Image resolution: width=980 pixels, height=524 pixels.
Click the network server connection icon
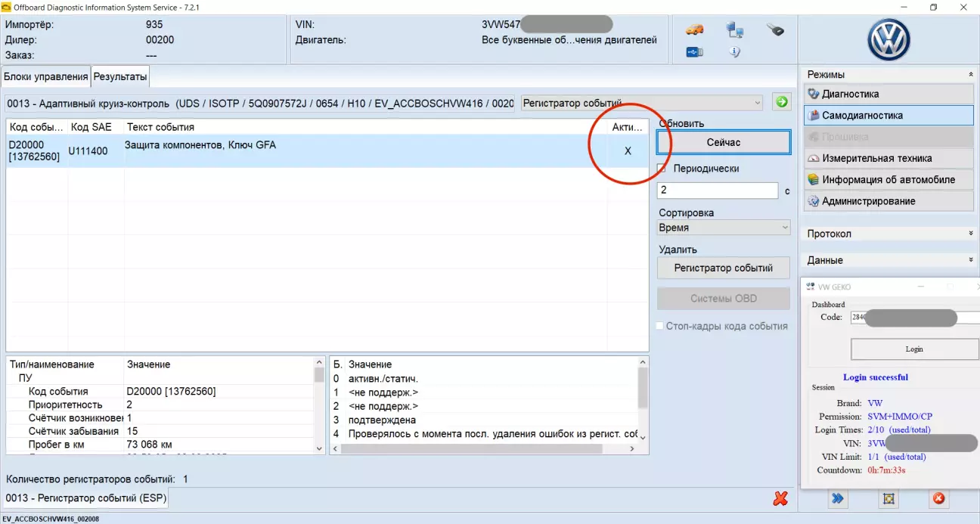pos(734,30)
